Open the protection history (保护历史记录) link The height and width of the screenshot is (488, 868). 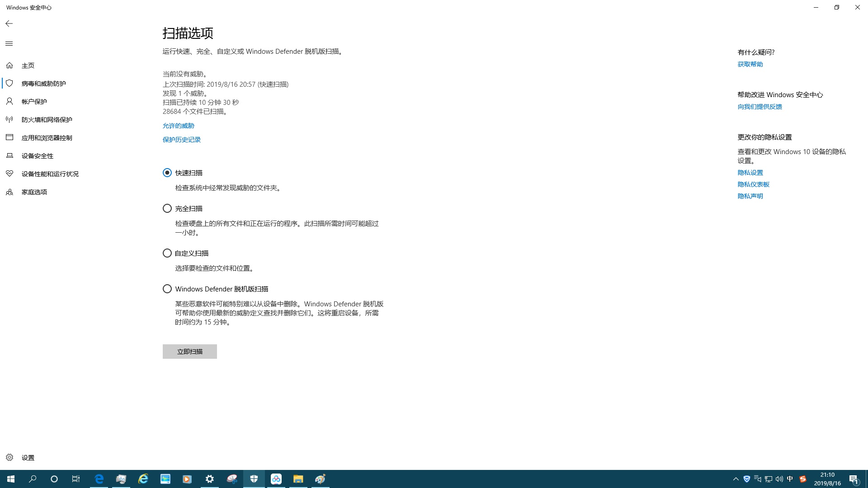(x=181, y=140)
